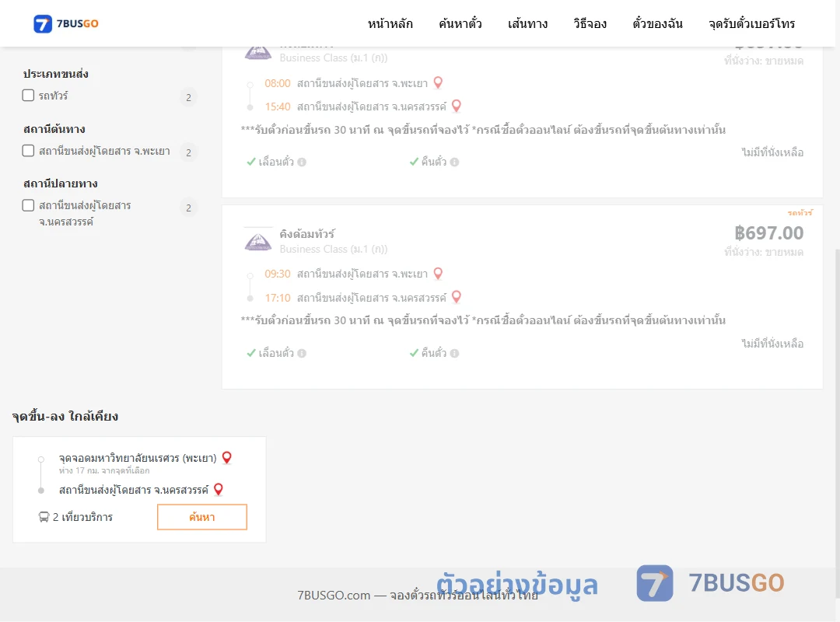Image resolution: width=840 pixels, height=622 pixels.
Task: Click the ค้นหา button for nearby stops
Action: pyautogui.click(x=202, y=517)
